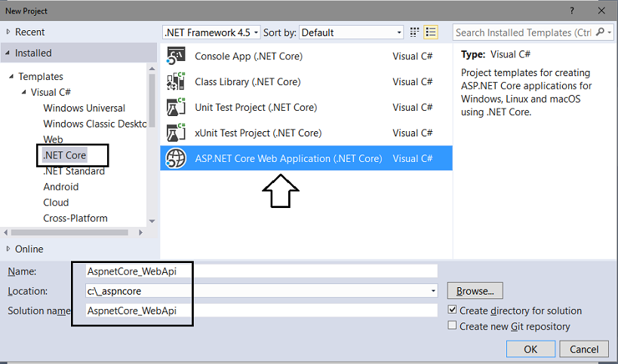Screen dimensions: 618x364
Task: Collapse the Installed section
Action: click(x=8, y=53)
